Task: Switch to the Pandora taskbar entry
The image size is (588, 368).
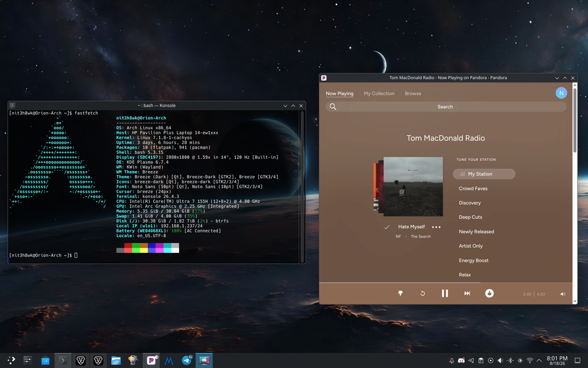Action: tap(151, 360)
